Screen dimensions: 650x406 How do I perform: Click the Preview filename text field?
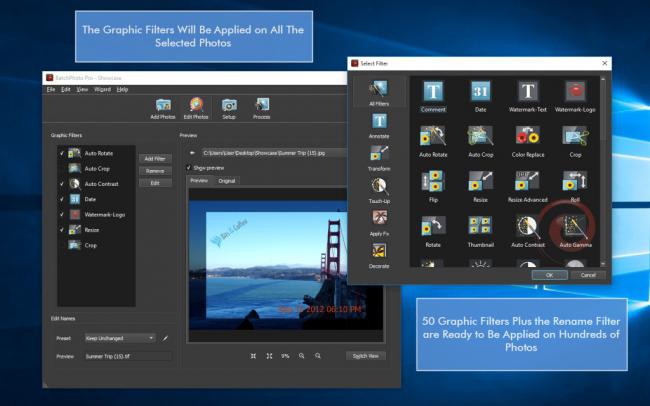coord(127,355)
